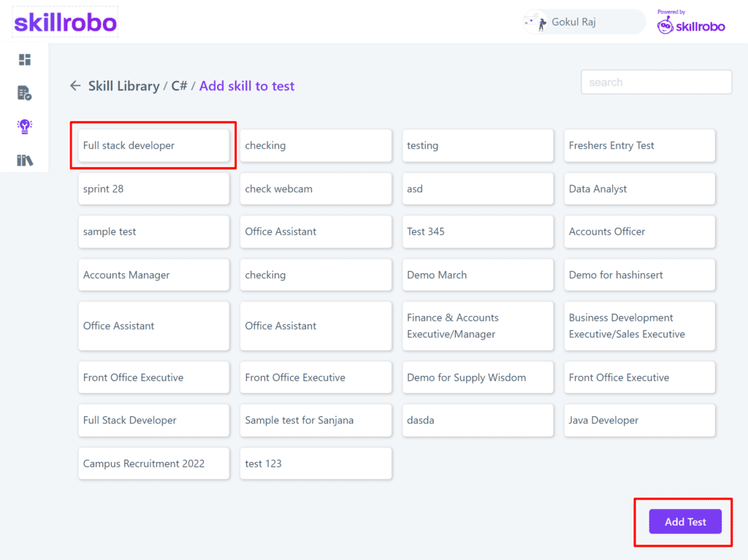Open the dashboard icon in the sidebar
This screenshot has width=748, height=560.
click(25, 60)
